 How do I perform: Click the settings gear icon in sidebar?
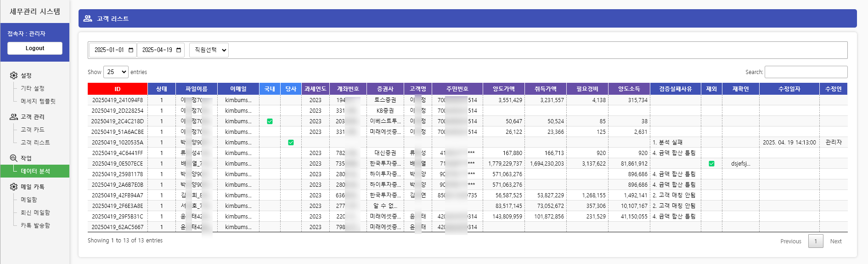coord(14,75)
